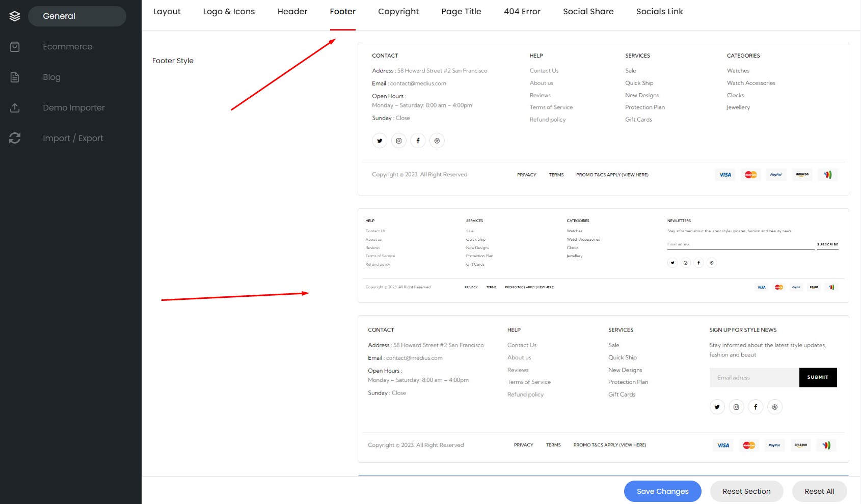Click the General layers icon in sidebar

click(15, 16)
